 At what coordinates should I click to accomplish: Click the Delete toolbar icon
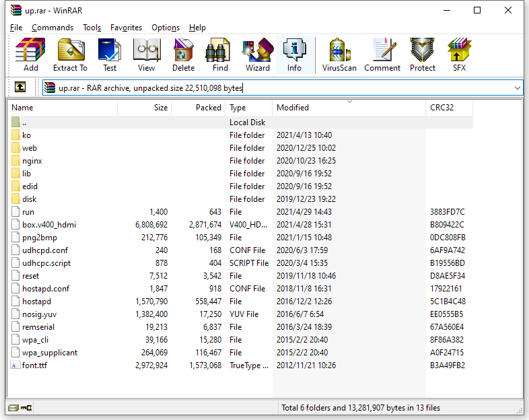[183, 50]
